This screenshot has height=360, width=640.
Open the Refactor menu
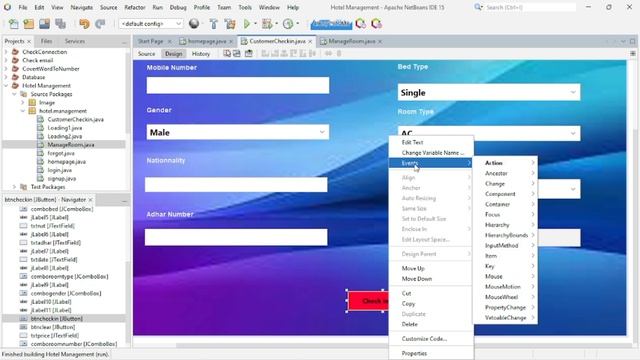(135, 7)
